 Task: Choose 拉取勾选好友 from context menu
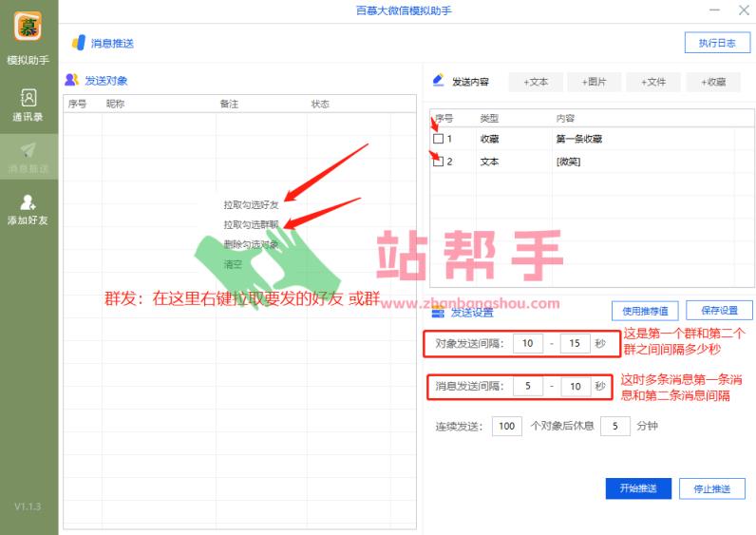(x=251, y=205)
